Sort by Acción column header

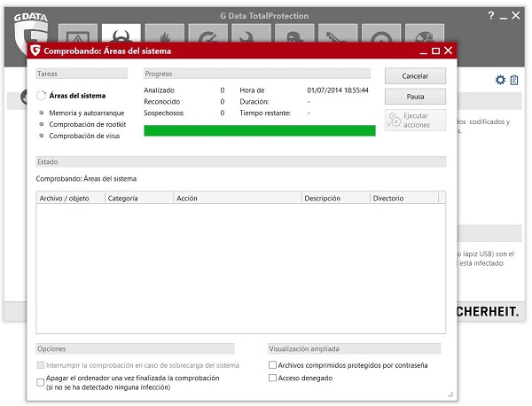[x=238, y=198]
